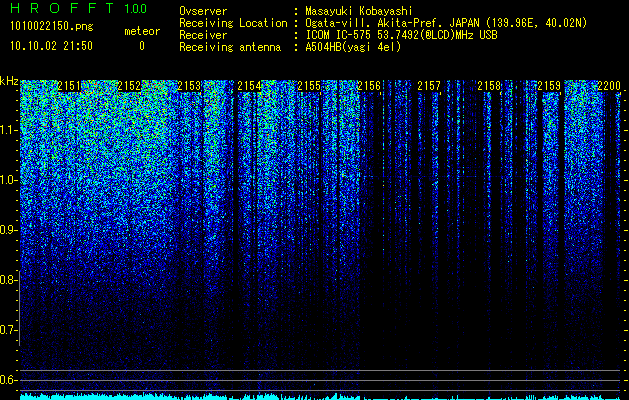Click the 2159 time marker
The image size is (629, 400).
(549, 86)
